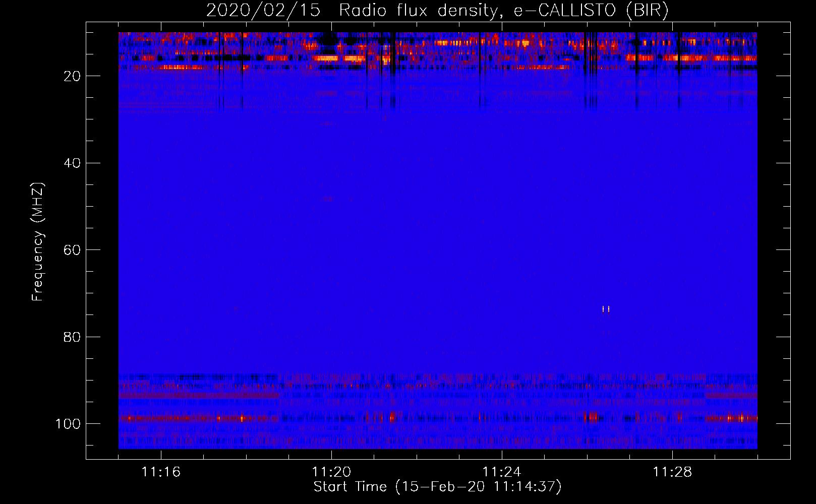Click the '80' frequency tick label
This screenshot has width=816, height=504.
[72, 337]
